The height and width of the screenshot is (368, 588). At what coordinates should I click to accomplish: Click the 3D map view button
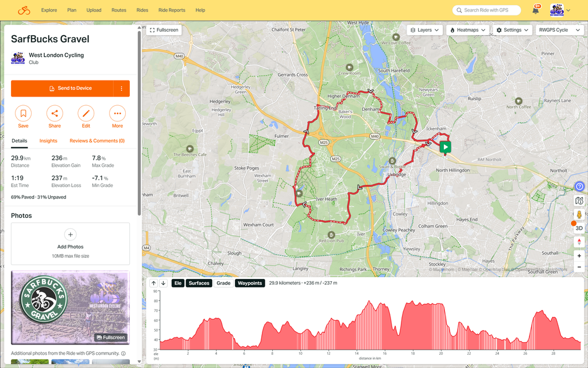tap(579, 228)
